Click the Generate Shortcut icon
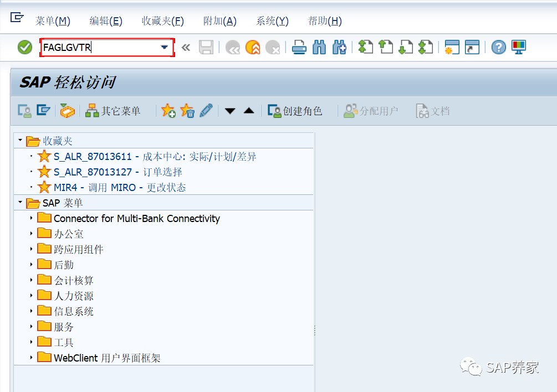The width and height of the screenshot is (557, 392). point(472,47)
